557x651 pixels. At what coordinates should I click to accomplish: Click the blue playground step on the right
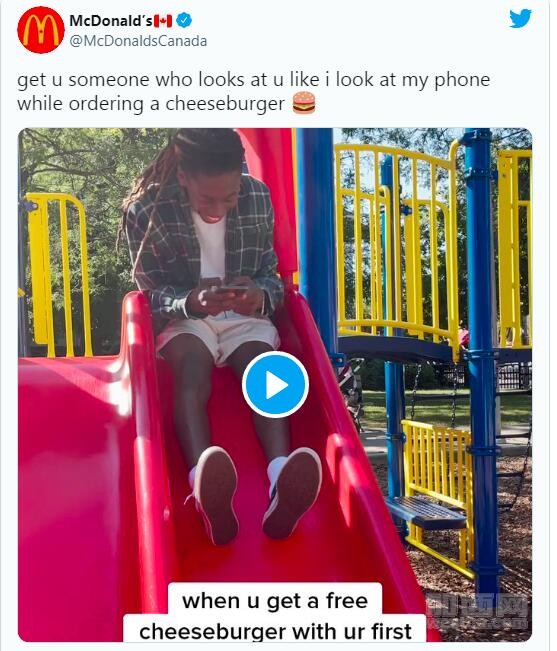[427, 512]
